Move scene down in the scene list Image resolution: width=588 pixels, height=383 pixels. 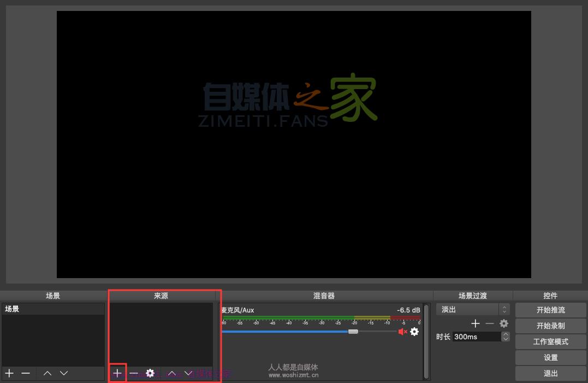[64, 373]
